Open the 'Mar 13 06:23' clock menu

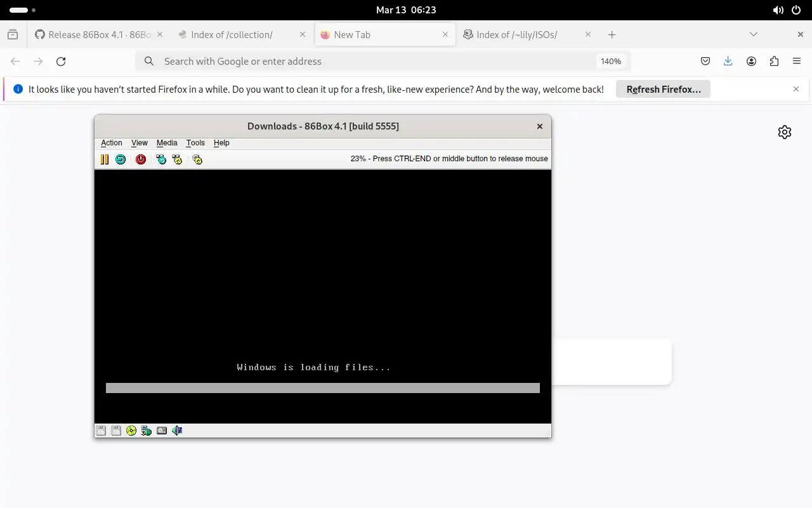coord(406,10)
